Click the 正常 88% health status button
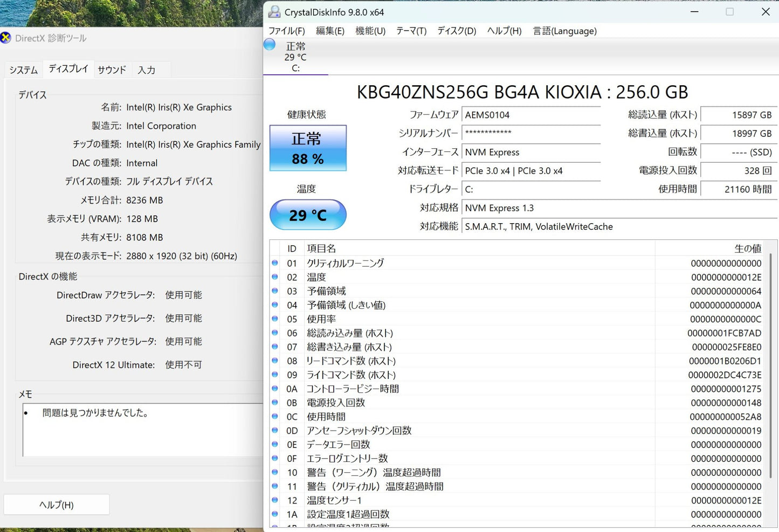 [308, 148]
